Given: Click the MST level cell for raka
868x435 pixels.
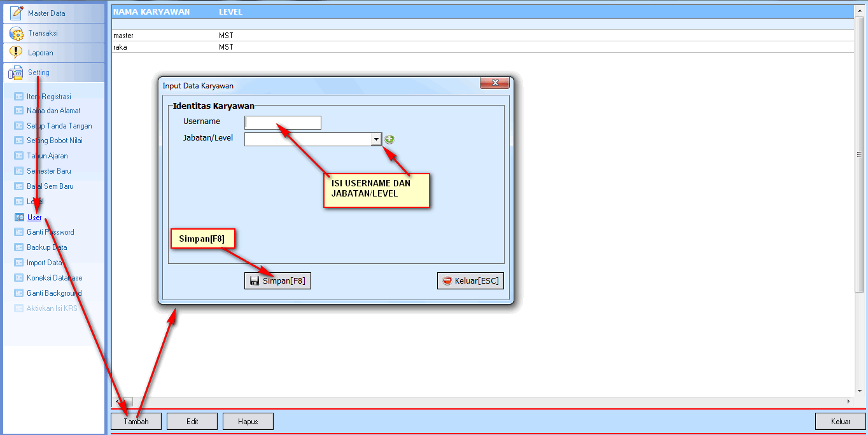Looking at the screenshot, I should point(226,47).
